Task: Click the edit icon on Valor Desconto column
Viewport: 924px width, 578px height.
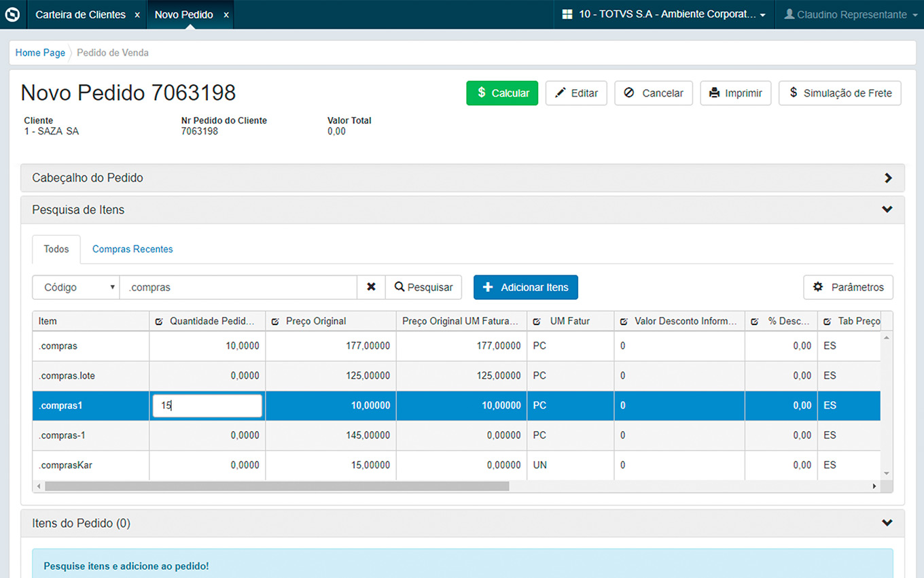Action: tap(624, 322)
